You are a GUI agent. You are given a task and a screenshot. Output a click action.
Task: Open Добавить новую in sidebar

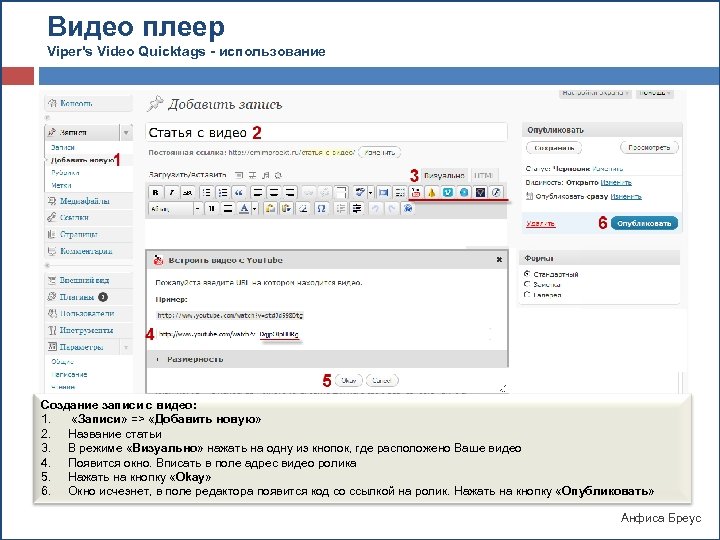(x=82, y=160)
